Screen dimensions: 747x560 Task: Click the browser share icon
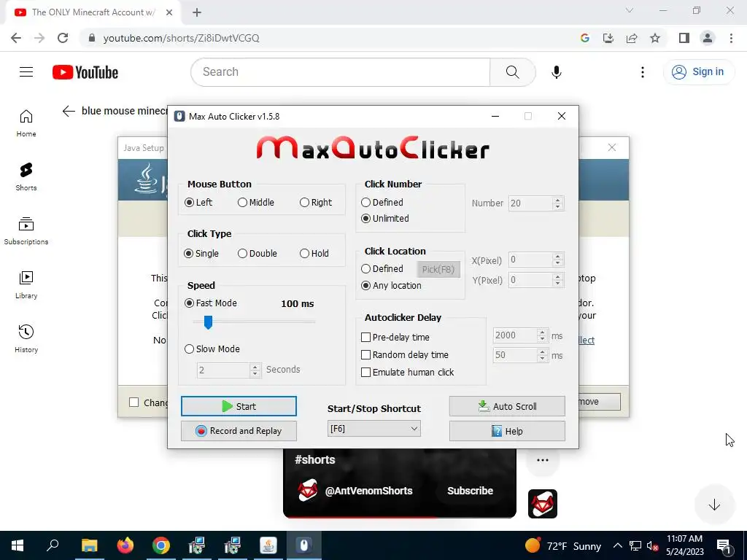pos(632,38)
